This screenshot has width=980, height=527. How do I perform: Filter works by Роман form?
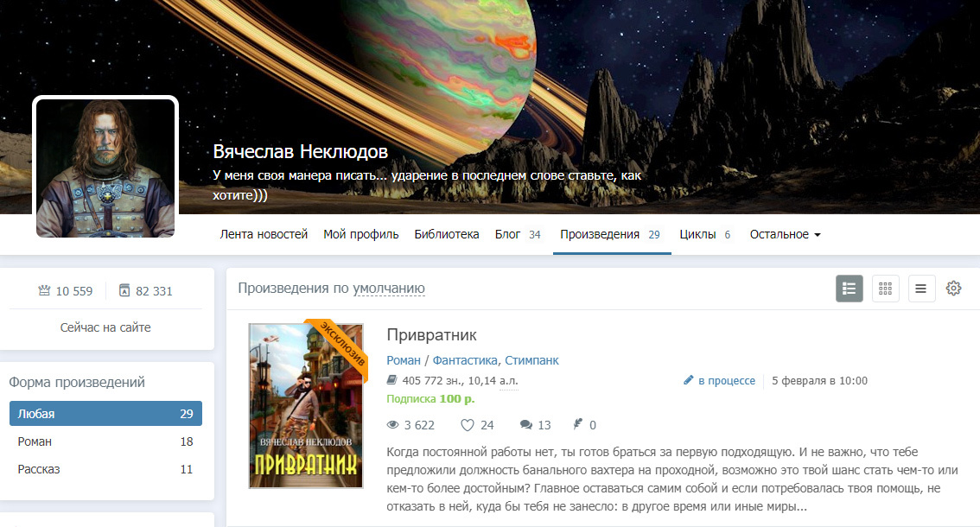[105, 441]
